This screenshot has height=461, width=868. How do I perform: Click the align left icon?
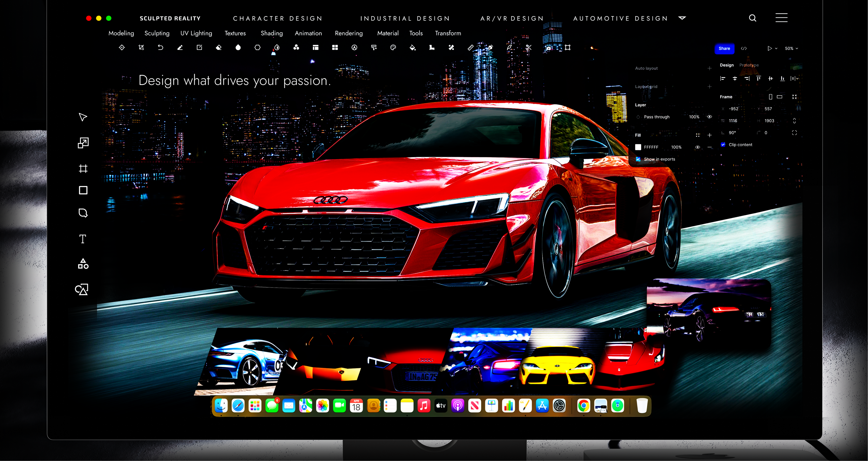722,78
